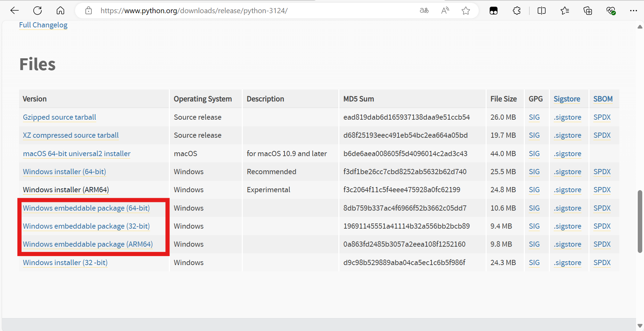Download Windows embeddable package (ARM64)
The width and height of the screenshot is (644, 331).
pos(88,244)
